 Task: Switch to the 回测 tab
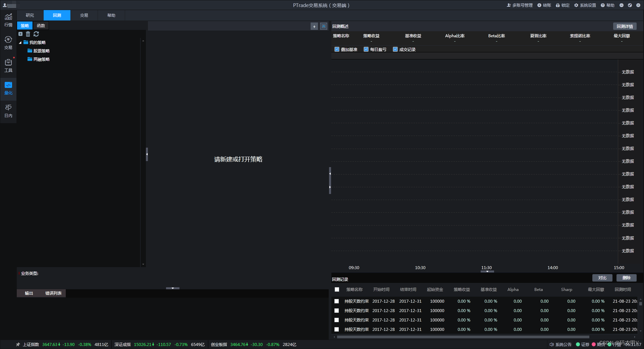click(x=57, y=15)
